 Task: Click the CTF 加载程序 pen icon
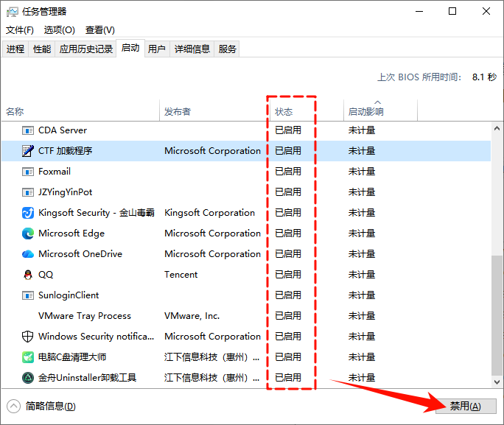click(27, 151)
